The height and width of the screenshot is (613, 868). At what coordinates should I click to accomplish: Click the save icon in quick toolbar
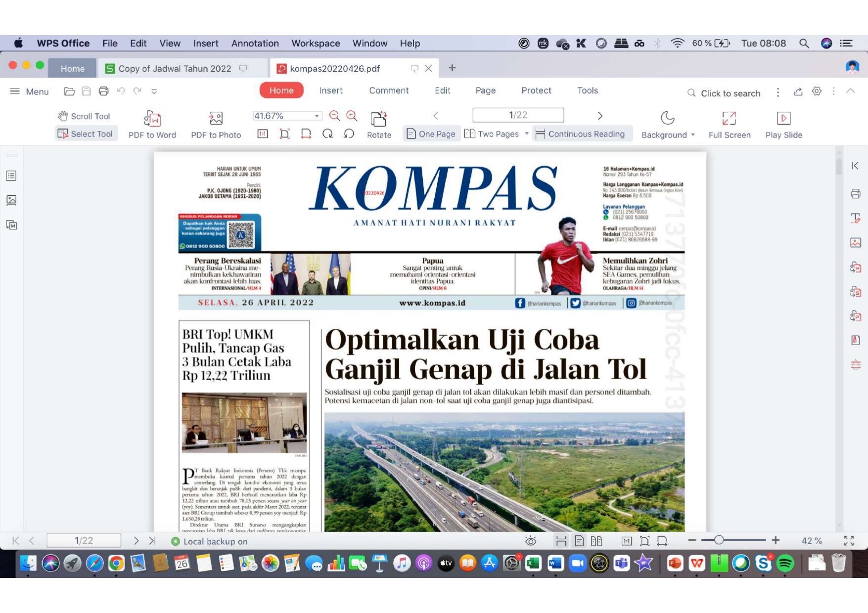[87, 91]
